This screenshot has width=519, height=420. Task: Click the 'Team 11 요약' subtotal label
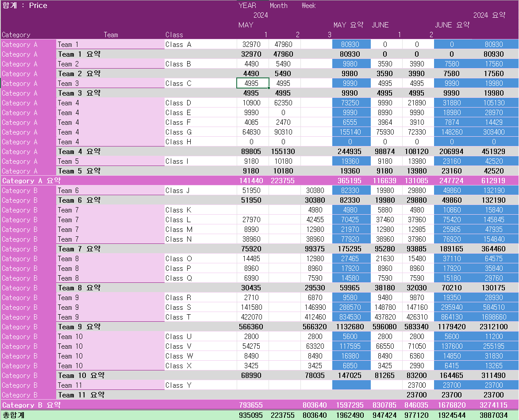pos(81,395)
